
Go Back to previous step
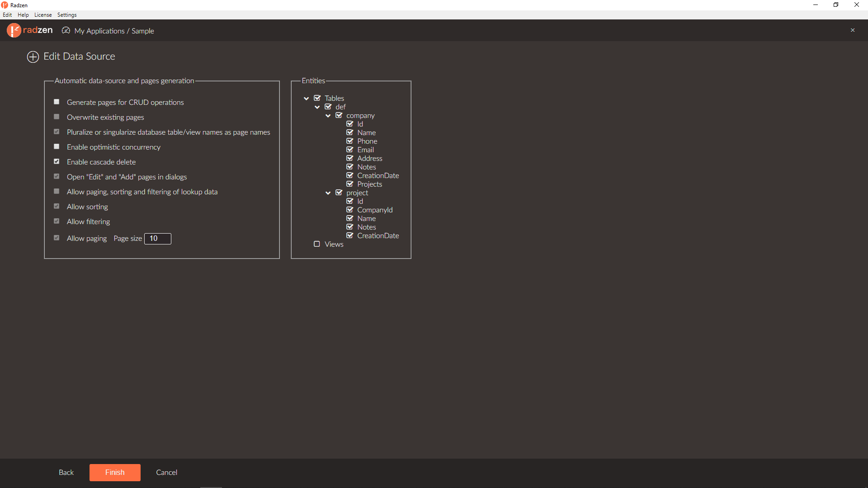pyautogui.click(x=66, y=472)
